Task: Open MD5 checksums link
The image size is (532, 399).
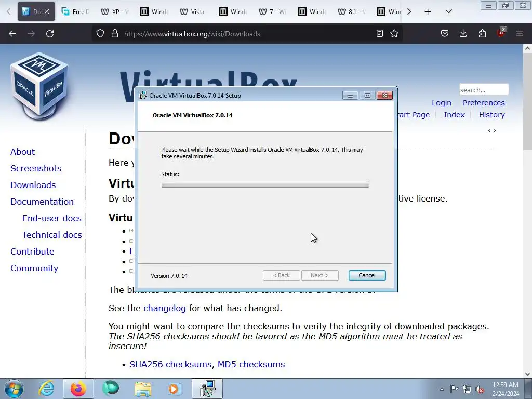Action: click(x=251, y=364)
